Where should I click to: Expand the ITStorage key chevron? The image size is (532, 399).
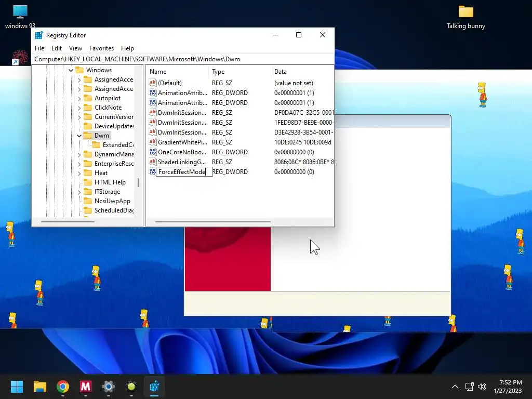click(79, 192)
